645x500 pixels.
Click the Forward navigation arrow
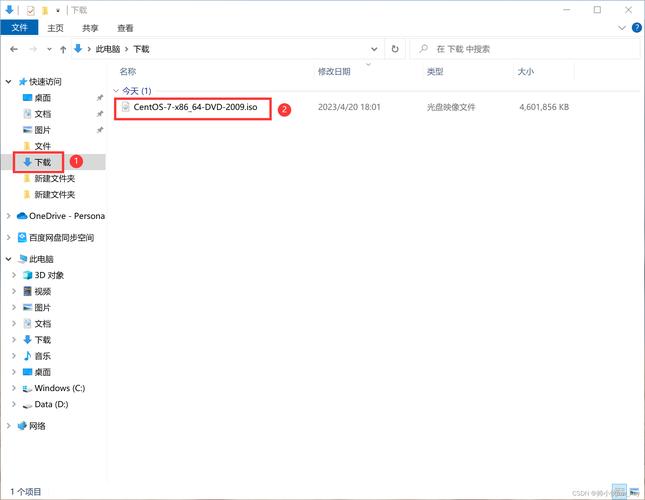pos(33,49)
